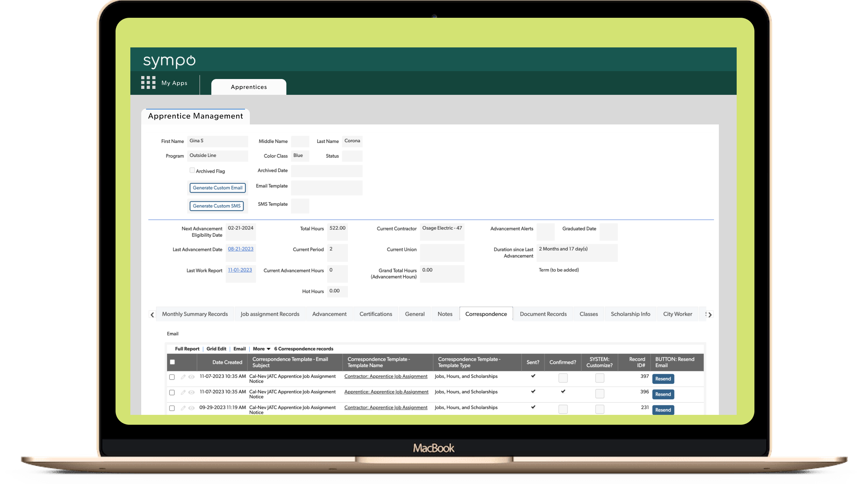Click the Email Template field
This screenshot has width=868, height=484.
327,188
